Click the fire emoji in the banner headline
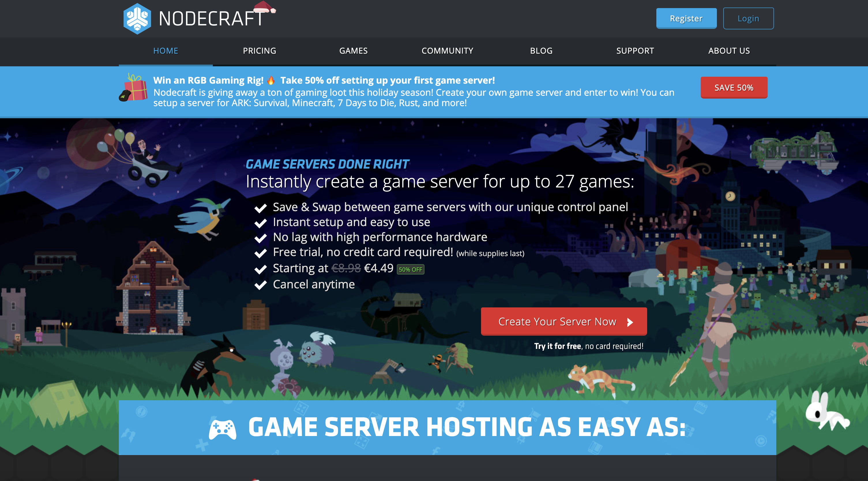868x481 pixels. click(271, 80)
